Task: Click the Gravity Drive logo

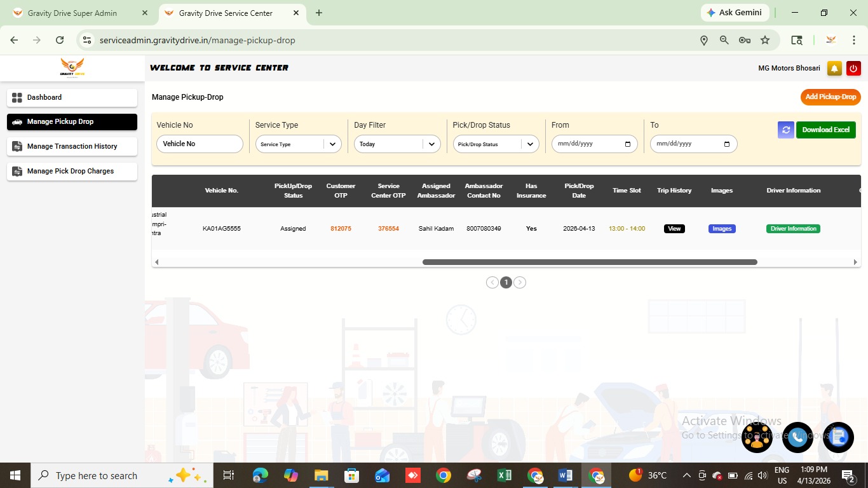Action: [72, 67]
